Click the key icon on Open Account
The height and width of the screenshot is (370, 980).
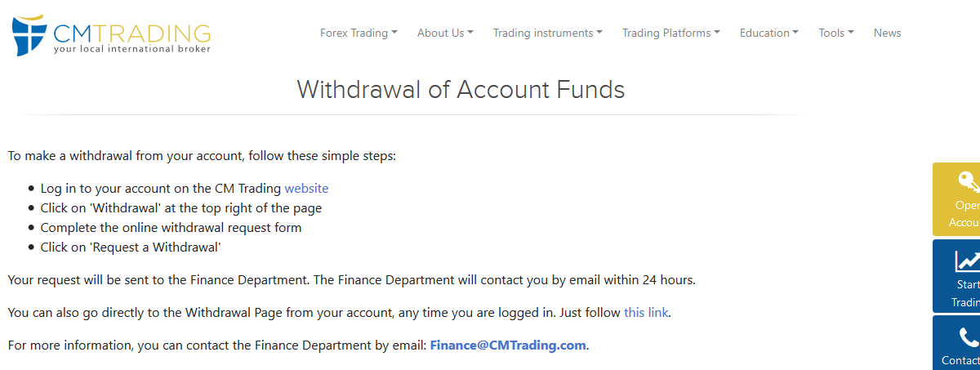(969, 181)
